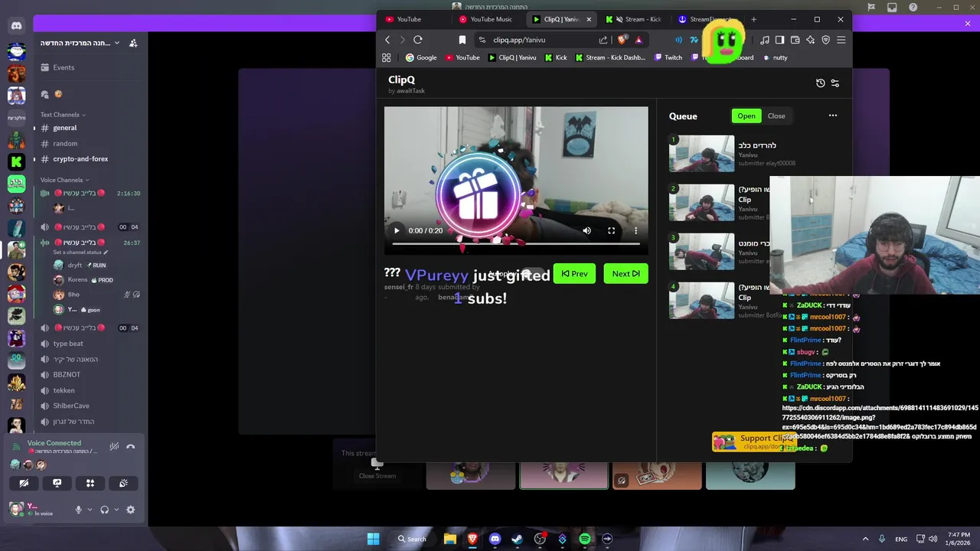Collapse Text Channels category
The width and height of the screenshot is (980, 551).
64,115
